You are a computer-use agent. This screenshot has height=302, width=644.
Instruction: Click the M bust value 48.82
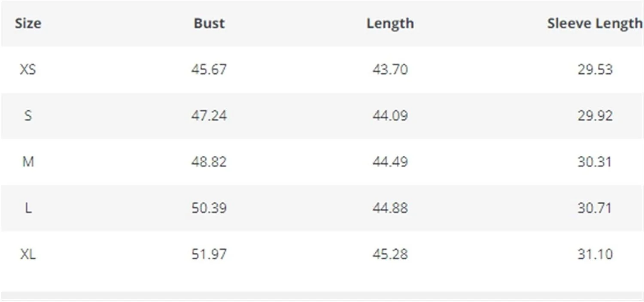(209, 162)
